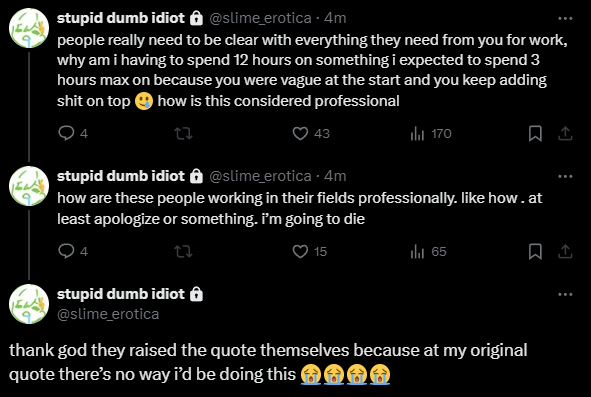Share the first tweet

[x=565, y=133]
